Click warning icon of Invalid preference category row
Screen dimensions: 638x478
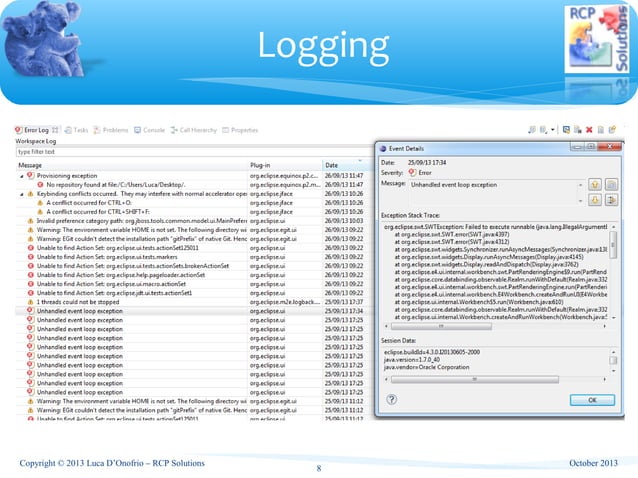(31, 221)
